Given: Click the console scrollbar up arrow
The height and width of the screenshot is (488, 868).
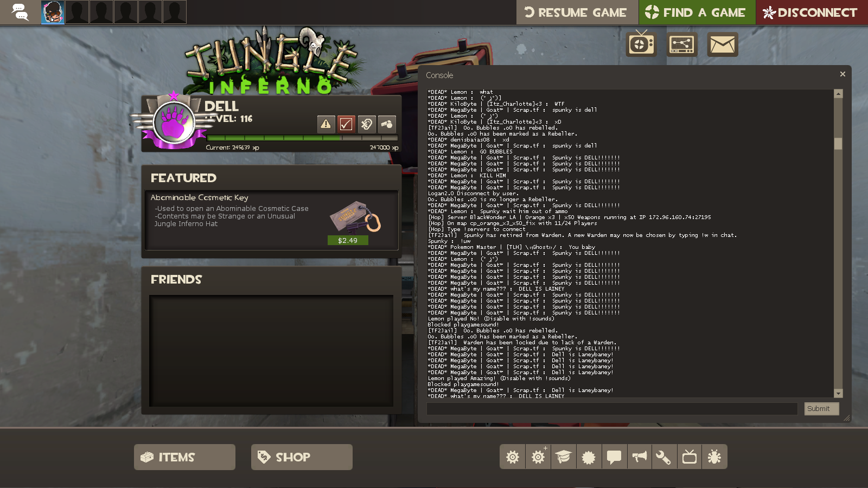Looking at the screenshot, I should click(838, 94).
